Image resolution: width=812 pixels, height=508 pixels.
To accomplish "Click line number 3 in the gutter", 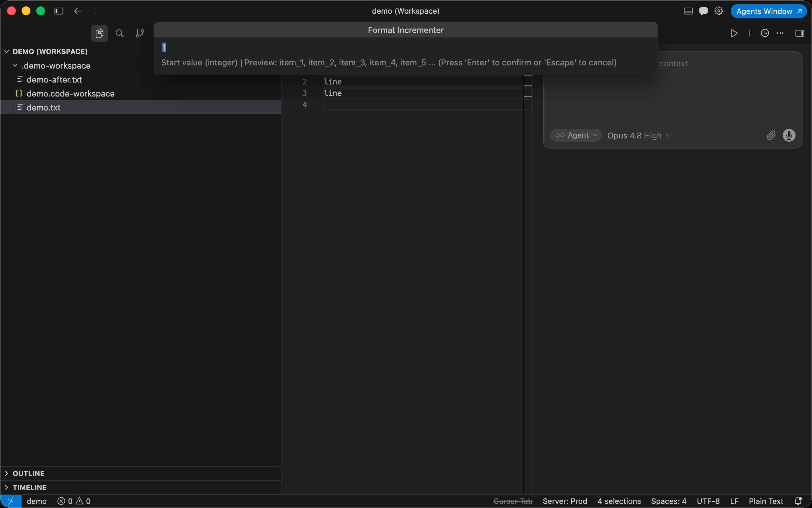I will tap(304, 93).
